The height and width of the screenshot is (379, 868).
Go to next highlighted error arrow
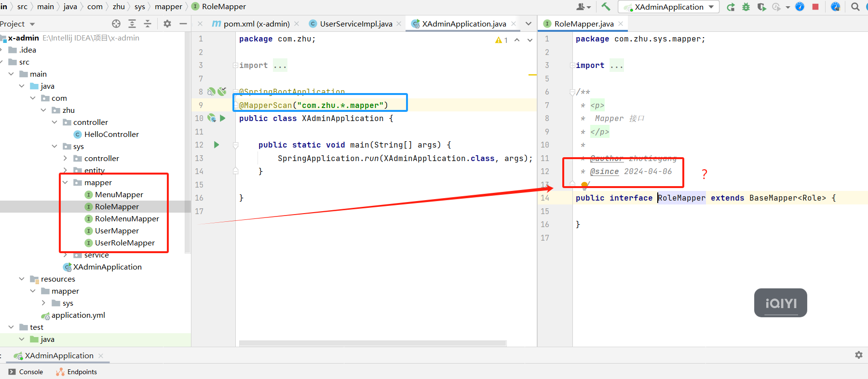(x=530, y=40)
